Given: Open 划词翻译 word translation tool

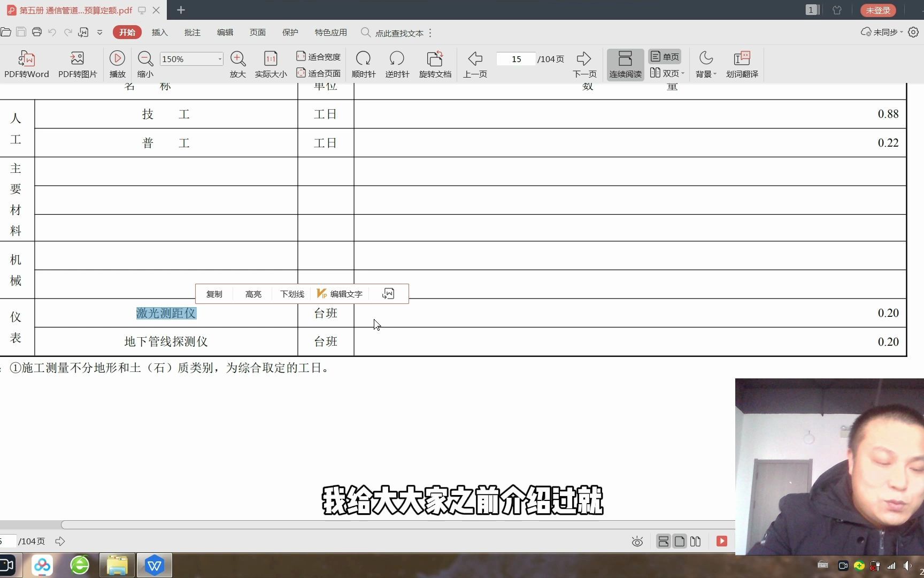Looking at the screenshot, I should pyautogui.click(x=742, y=64).
